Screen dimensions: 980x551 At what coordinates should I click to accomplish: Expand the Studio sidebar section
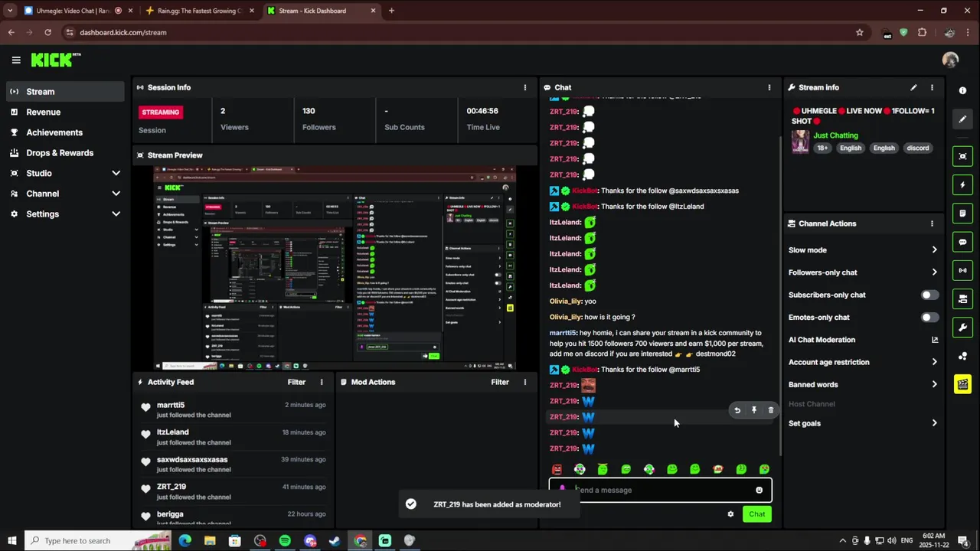[x=116, y=173]
